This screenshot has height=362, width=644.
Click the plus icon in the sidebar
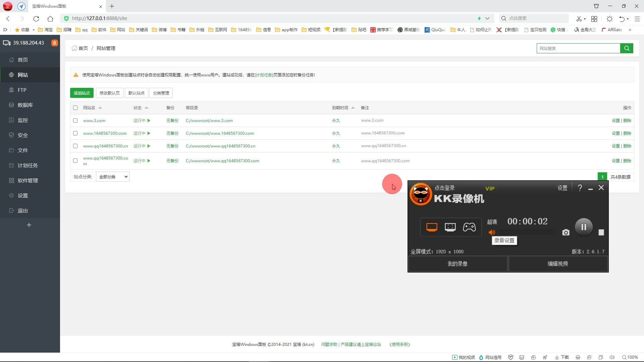pos(29,225)
